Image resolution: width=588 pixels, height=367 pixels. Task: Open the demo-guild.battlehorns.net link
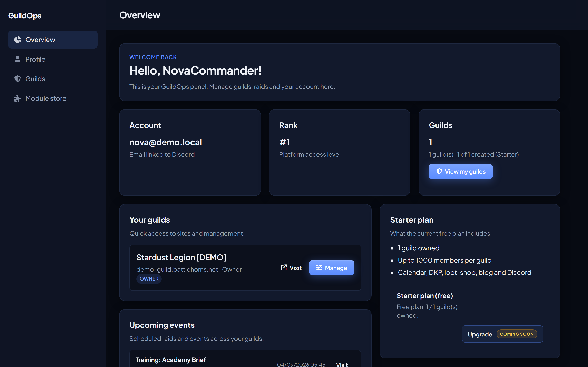coord(177,269)
